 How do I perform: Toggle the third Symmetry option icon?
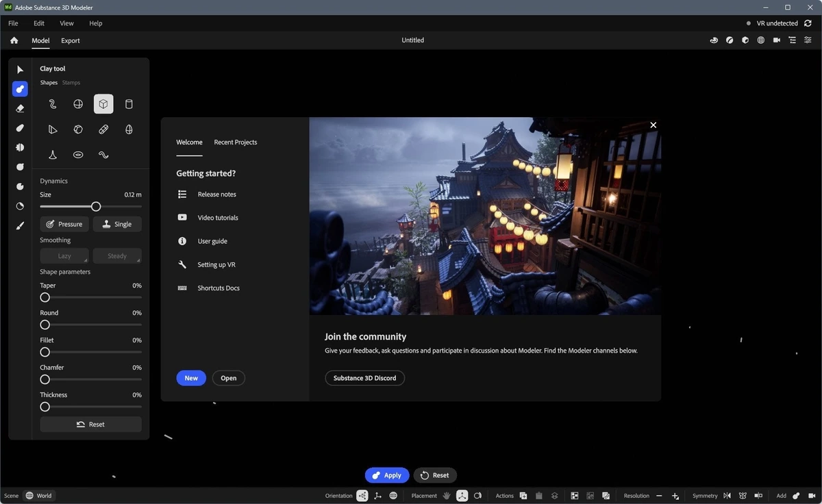click(x=758, y=496)
